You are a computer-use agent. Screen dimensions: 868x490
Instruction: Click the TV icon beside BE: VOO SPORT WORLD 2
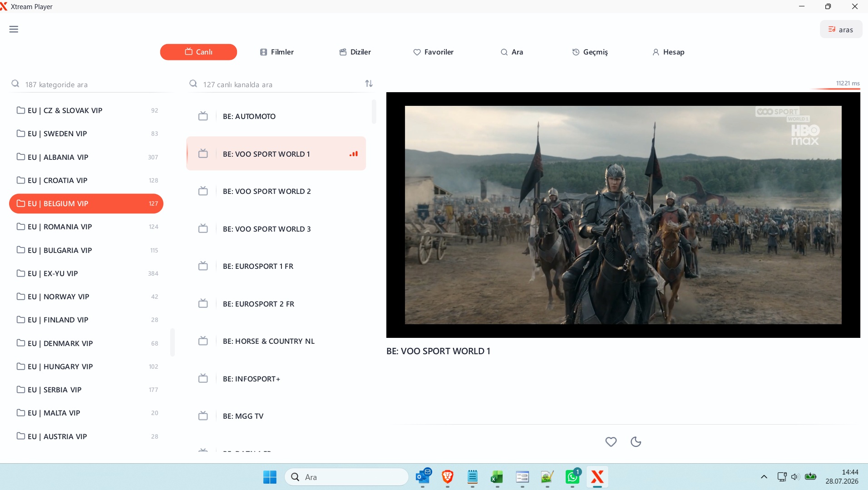[203, 191]
